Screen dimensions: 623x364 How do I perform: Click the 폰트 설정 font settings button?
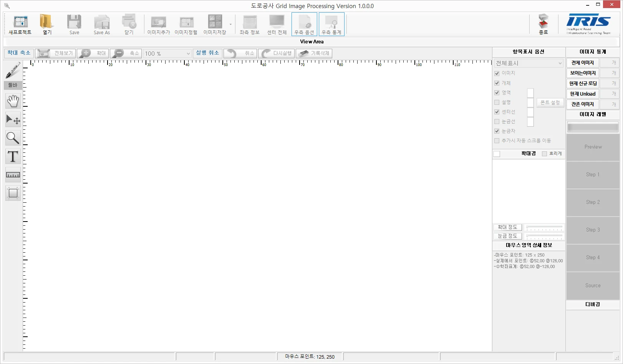tap(550, 103)
